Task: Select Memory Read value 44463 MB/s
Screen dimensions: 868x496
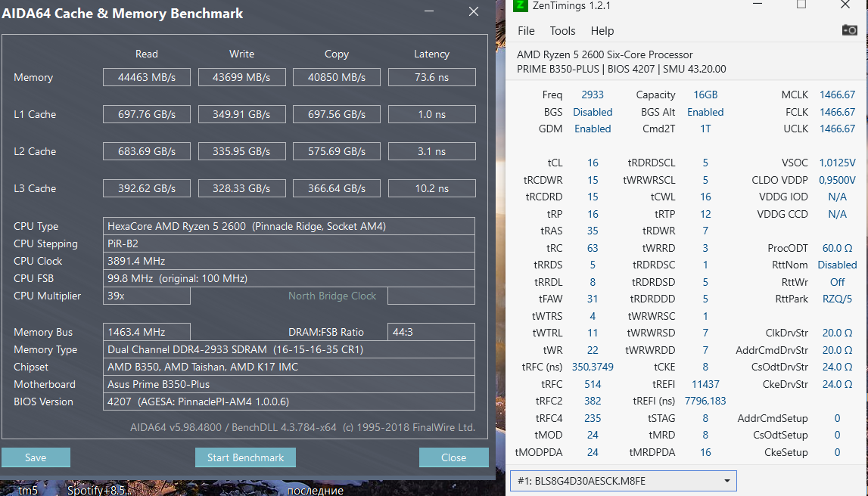Action: 147,77
